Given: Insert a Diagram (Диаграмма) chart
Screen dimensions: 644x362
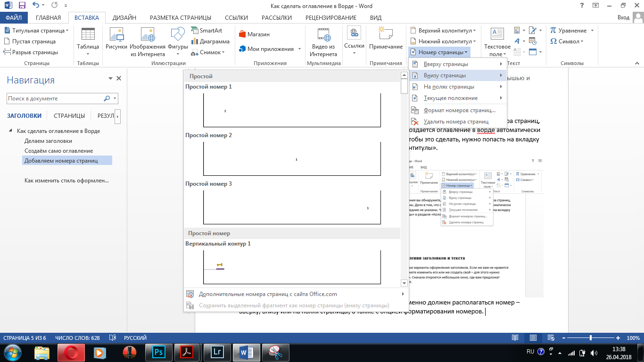Looking at the screenshot, I should tap(210, 41).
